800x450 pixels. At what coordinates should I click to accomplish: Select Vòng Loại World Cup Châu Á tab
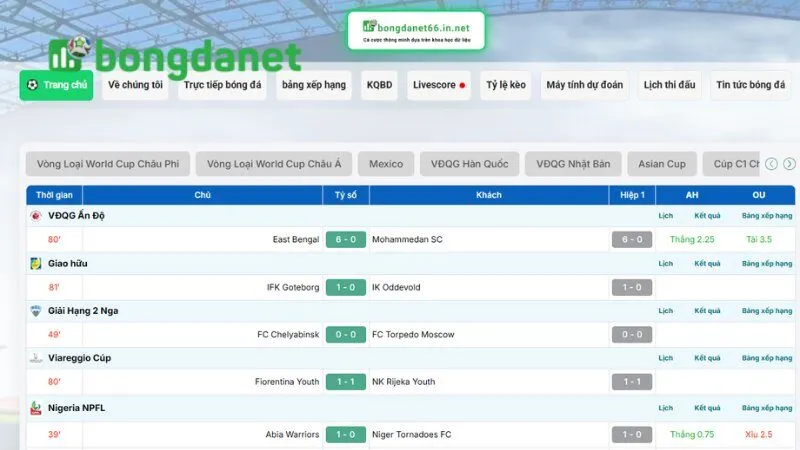click(x=274, y=164)
